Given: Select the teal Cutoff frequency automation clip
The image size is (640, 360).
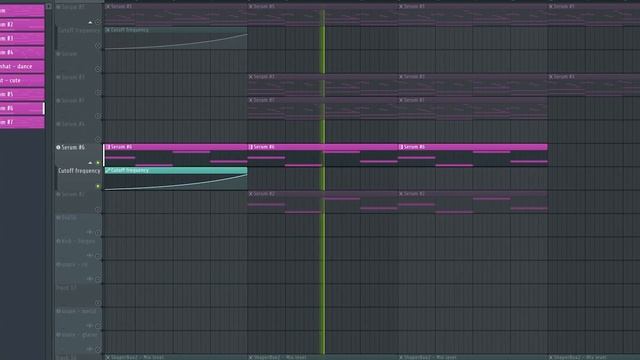Looking at the screenshot, I should point(176,178).
